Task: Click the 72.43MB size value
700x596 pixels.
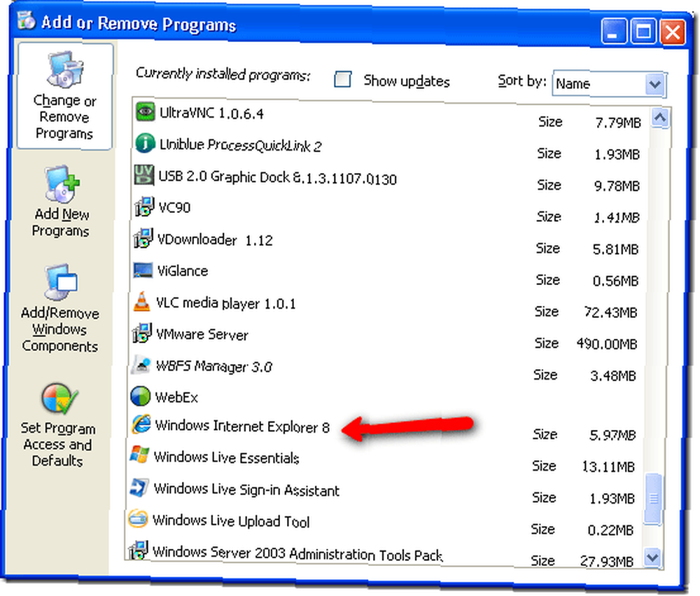Action: coord(610,312)
